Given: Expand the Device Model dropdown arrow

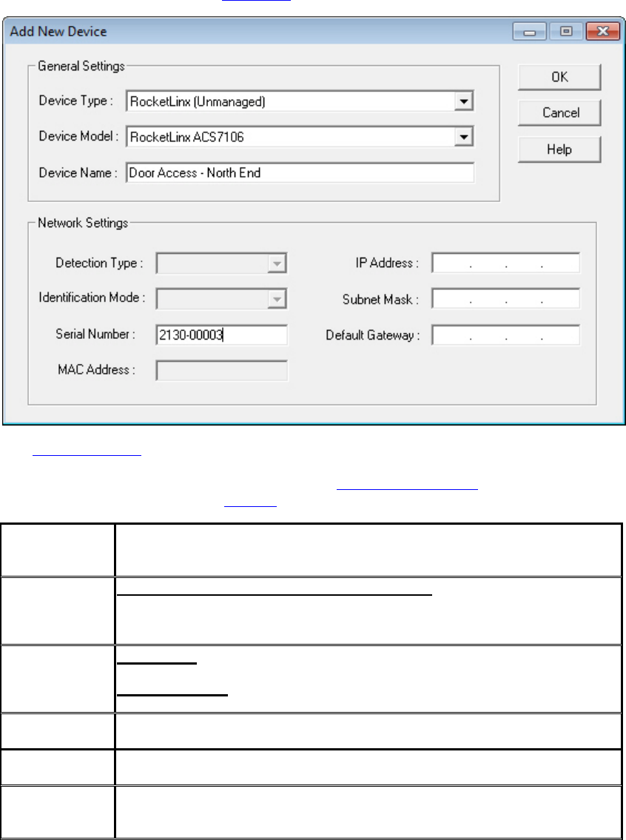Looking at the screenshot, I should (464, 137).
